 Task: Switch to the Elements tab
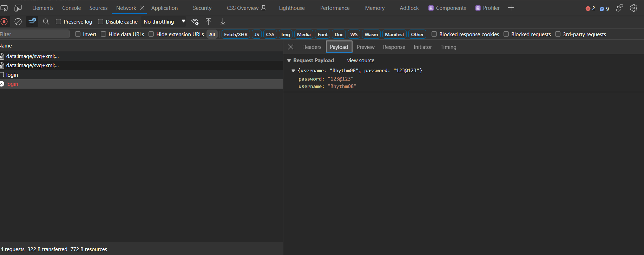pos(43,8)
